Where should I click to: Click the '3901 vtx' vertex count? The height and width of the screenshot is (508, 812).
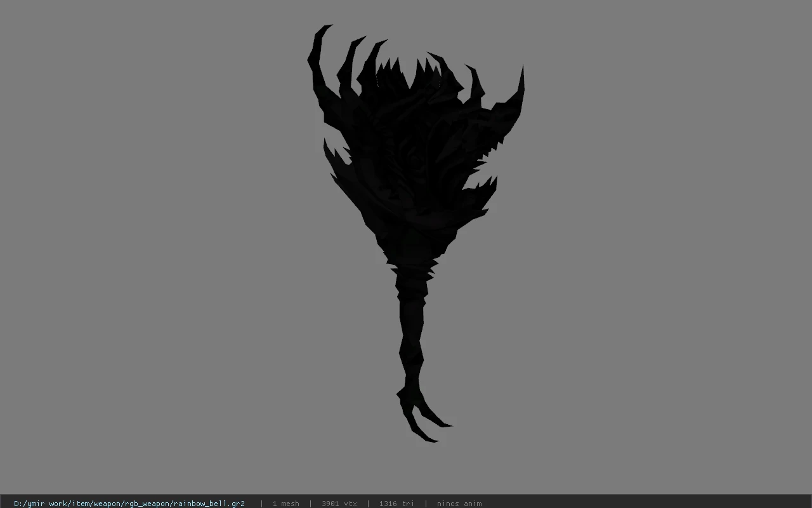tap(339, 504)
